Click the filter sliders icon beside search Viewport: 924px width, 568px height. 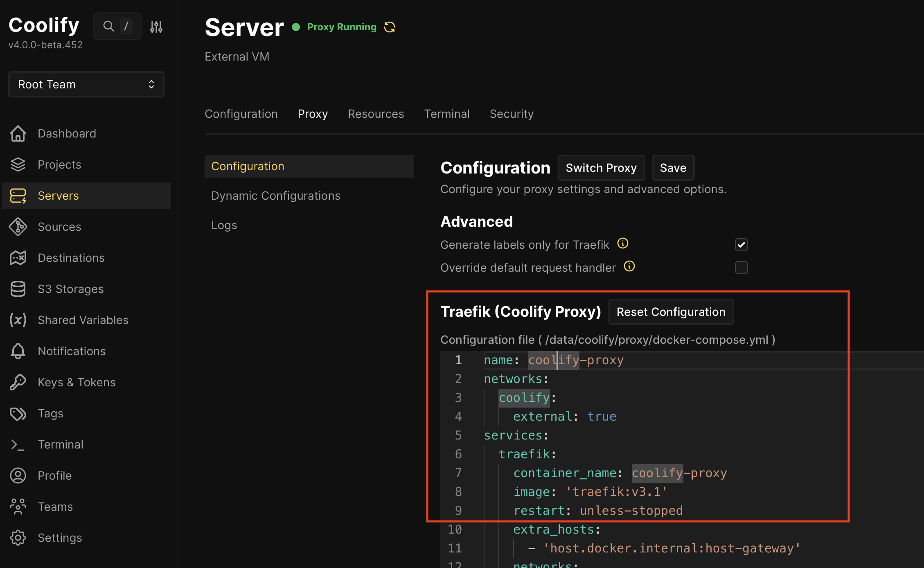pyautogui.click(x=156, y=26)
